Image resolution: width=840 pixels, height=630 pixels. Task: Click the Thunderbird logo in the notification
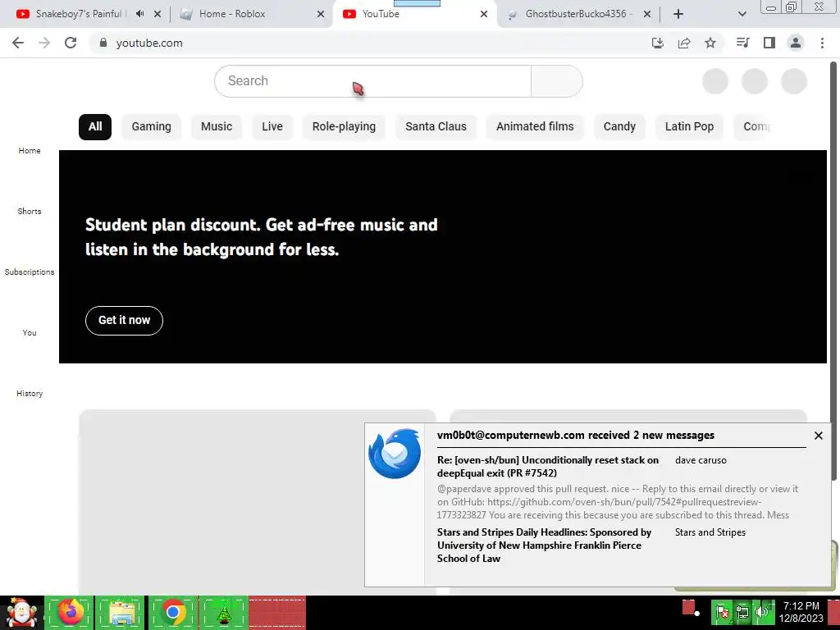[x=395, y=453]
